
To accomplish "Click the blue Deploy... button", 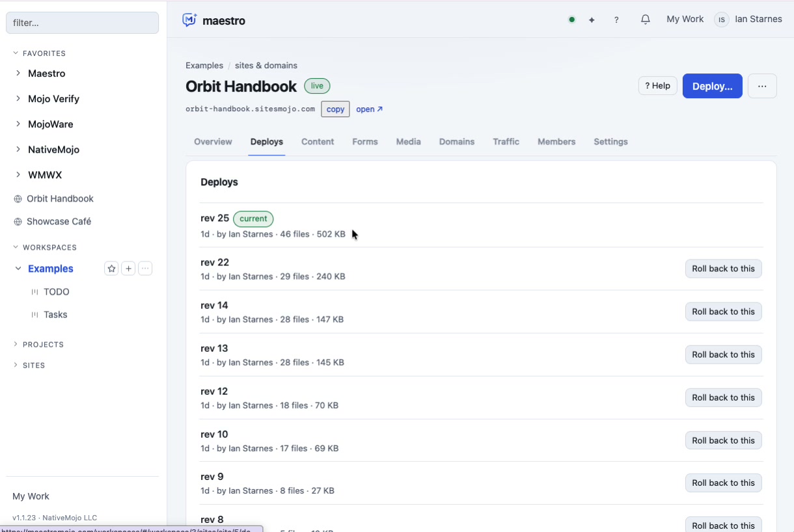I will point(713,86).
